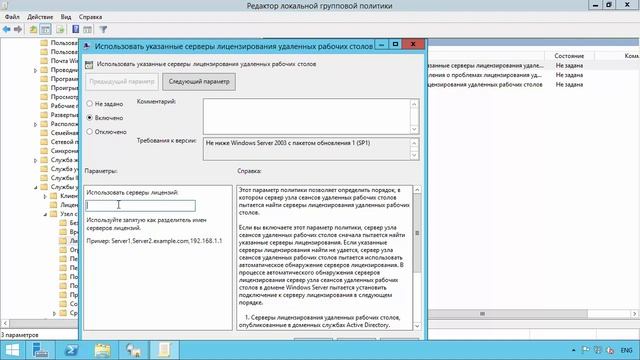Open File Explorer from the taskbar
The image size is (640, 360).
click(102, 350)
